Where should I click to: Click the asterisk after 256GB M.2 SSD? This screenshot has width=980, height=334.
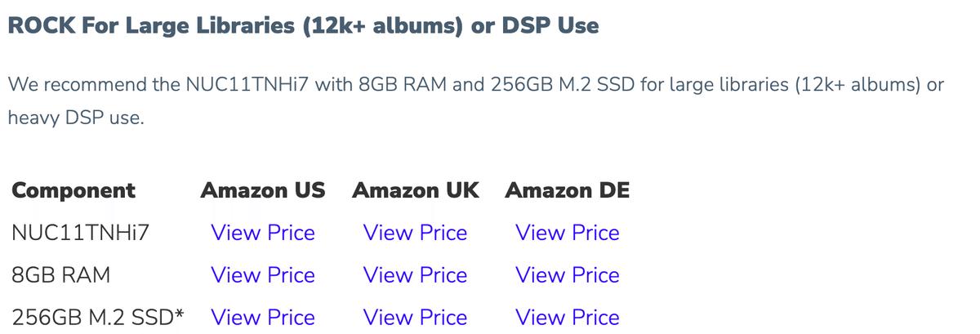pyautogui.click(x=179, y=314)
